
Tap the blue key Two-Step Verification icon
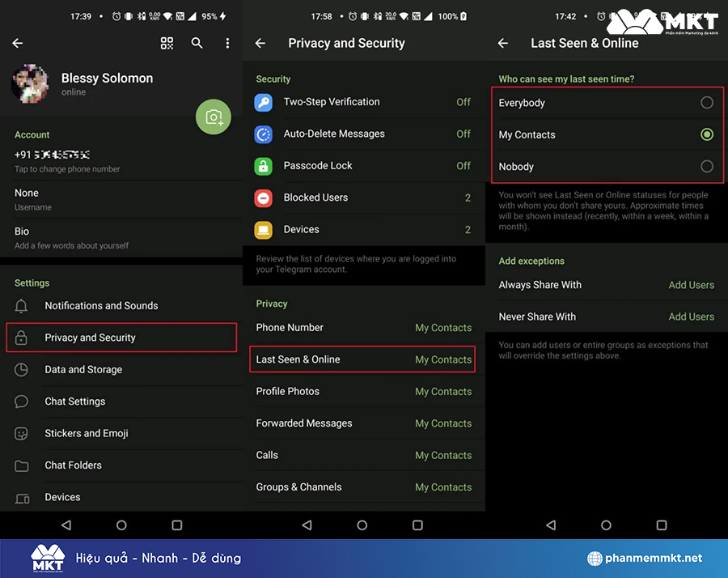pyautogui.click(x=263, y=102)
